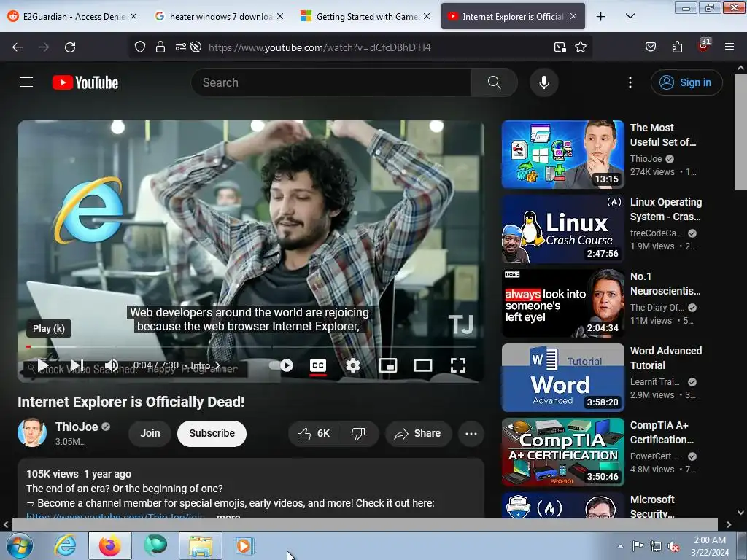Click the Sign in button
Image resolution: width=747 pixels, height=560 pixels.
pyautogui.click(x=686, y=82)
